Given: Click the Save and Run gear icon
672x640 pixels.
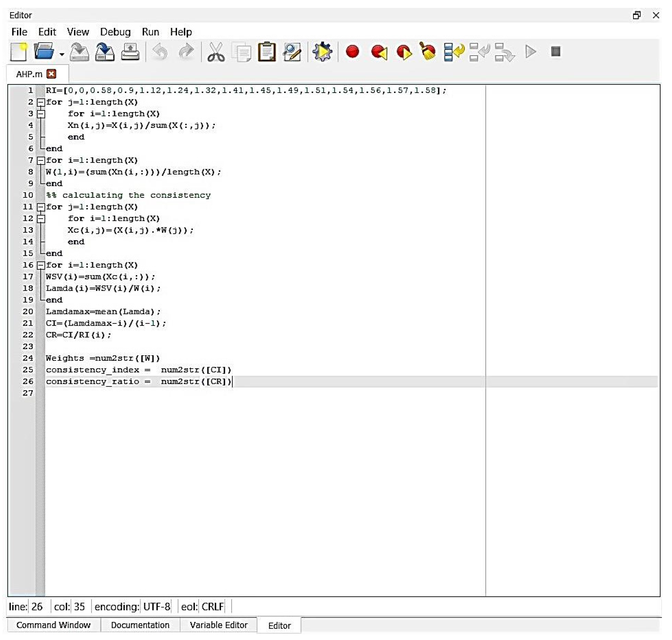Looking at the screenshot, I should (x=322, y=52).
